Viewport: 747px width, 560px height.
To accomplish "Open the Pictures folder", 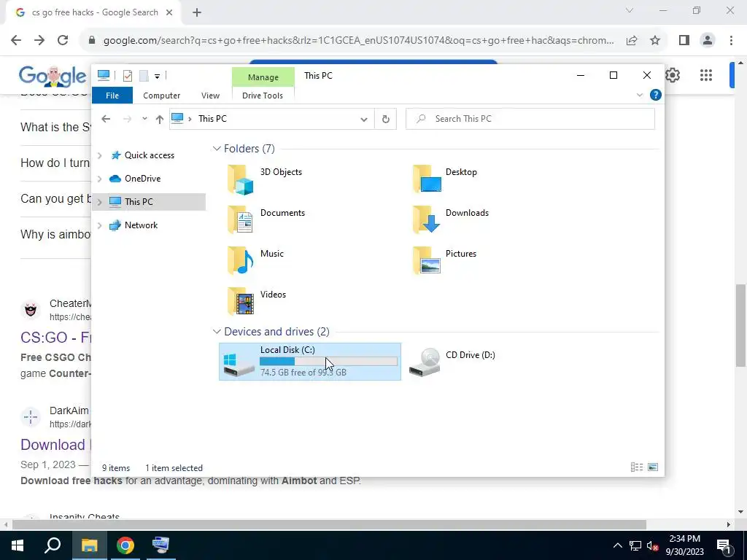I will [445, 262].
